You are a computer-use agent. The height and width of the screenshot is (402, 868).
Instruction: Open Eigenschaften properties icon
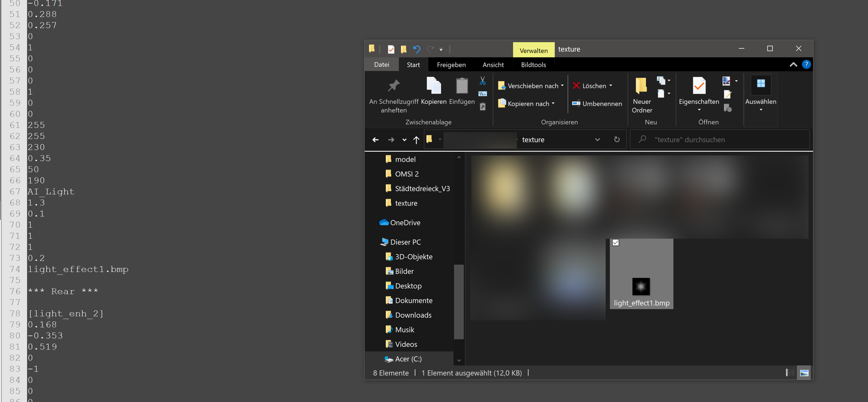pos(698,86)
